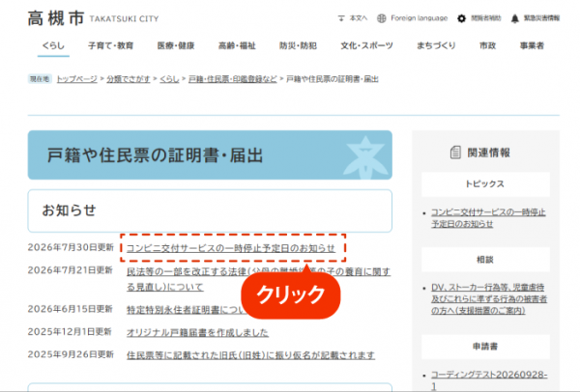The height and width of the screenshot is (392, 580).
Task: Click the 2026年6月15日更新 date
Action: [x=70, y=309]
